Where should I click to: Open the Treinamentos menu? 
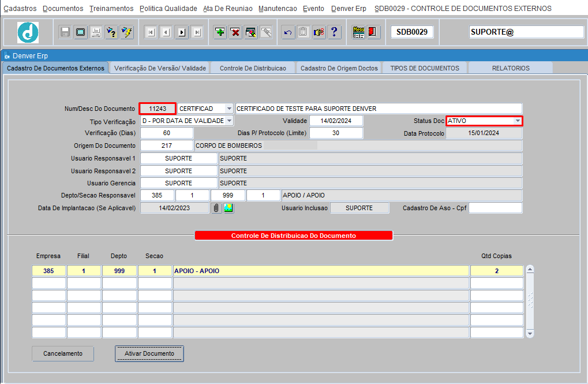click(111, 8)
